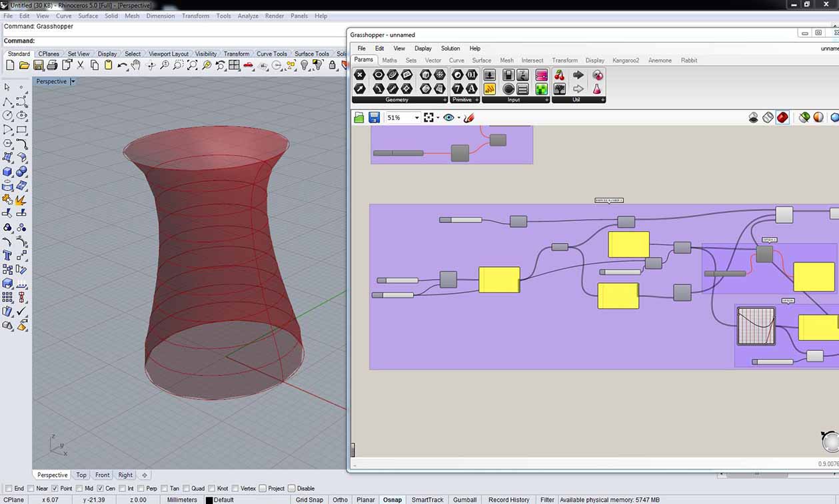Choose the Zoom Extents tool in the Rhino toolbar
The image size is (839, 504).
point(193,65)
